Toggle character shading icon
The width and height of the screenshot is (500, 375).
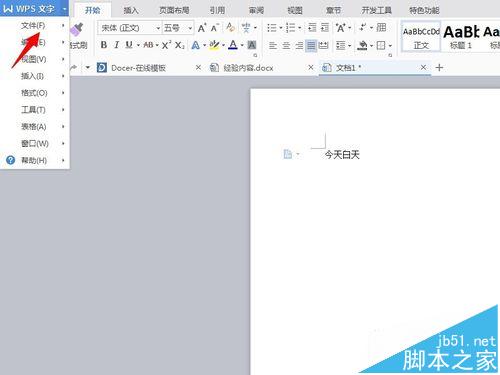coord(252,45)
